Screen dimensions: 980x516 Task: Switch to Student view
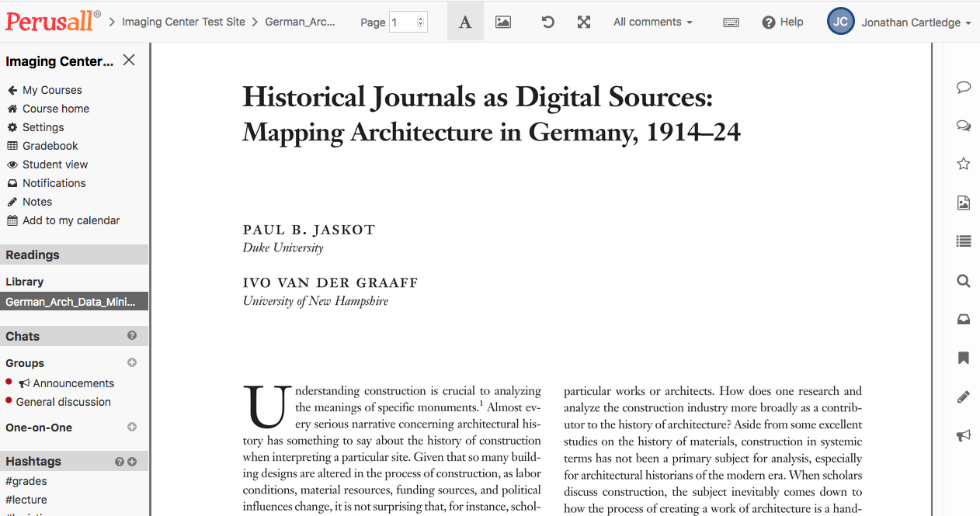47,164
